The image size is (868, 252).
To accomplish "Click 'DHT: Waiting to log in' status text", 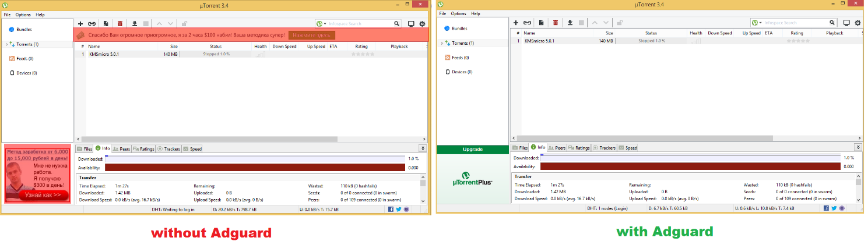I will (173, 209).
